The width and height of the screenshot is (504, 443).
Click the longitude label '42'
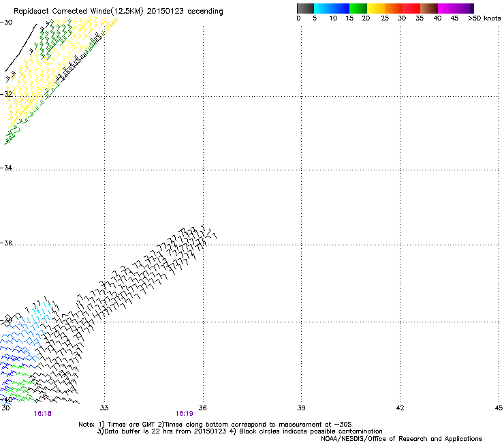tap(400, 408)
